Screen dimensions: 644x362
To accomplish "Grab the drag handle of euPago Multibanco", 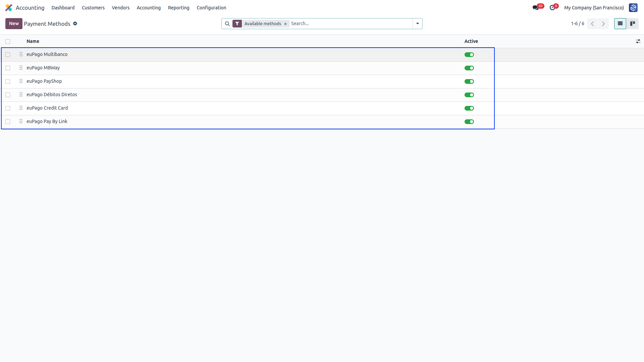I will [x=21, y=54].
